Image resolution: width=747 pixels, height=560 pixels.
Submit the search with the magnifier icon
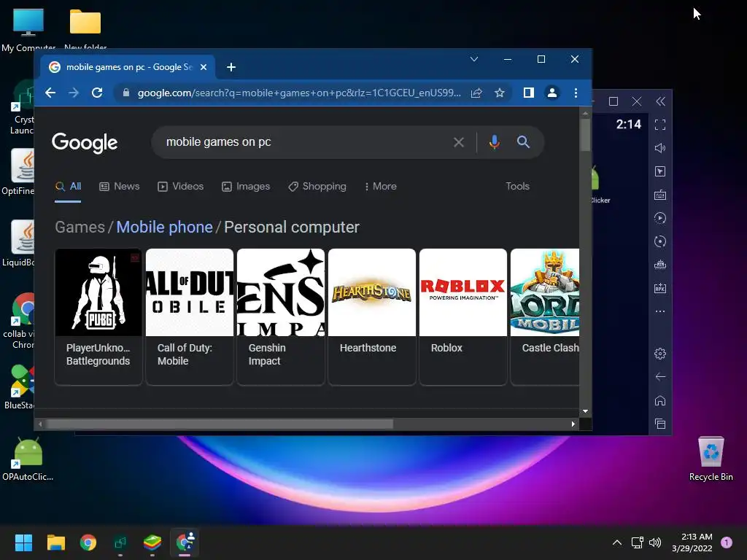[523, 142]
